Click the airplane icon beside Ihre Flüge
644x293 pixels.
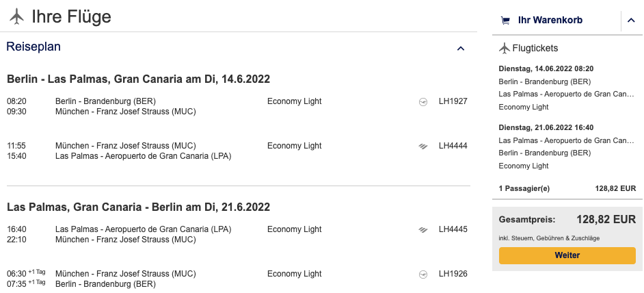(16, 16)
